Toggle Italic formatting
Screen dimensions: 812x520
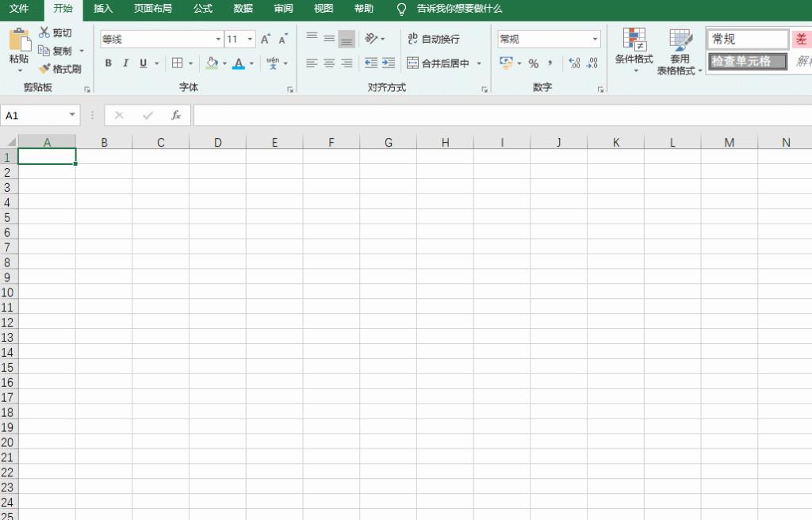[x=125, y=63]
